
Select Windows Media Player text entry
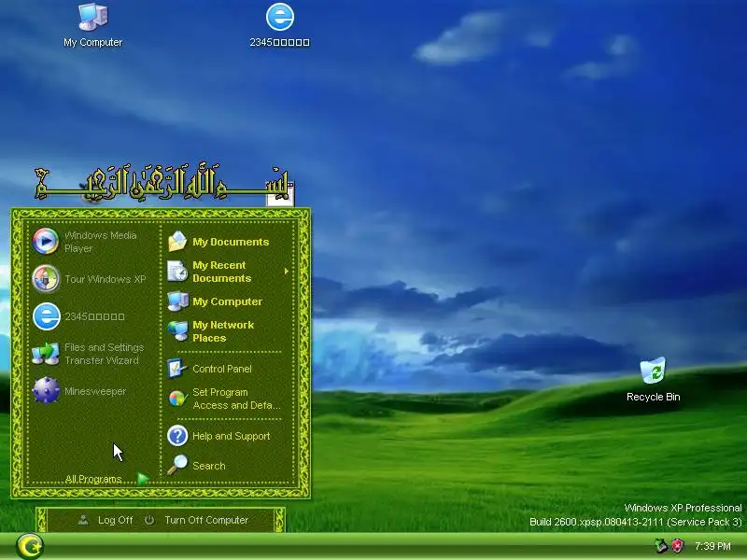pos(101,242)
